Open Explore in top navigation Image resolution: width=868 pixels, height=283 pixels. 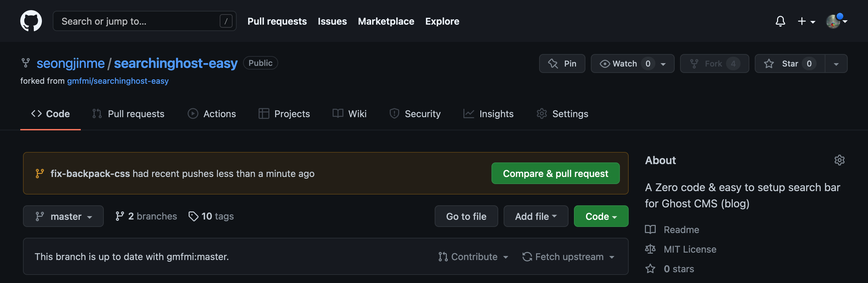442,21
